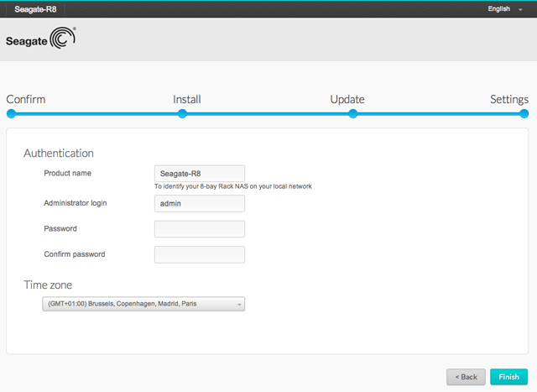Viewport: 537px width, 392px height.
Task: Click the Authentication section heading
Action: point(59,153)
